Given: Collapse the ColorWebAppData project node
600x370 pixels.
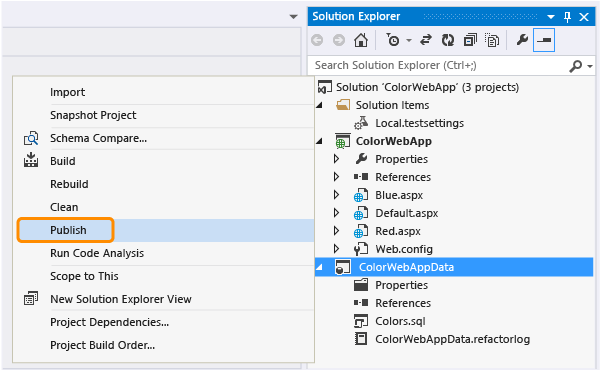Looking at the screenshot, I should tap(320, 267).
